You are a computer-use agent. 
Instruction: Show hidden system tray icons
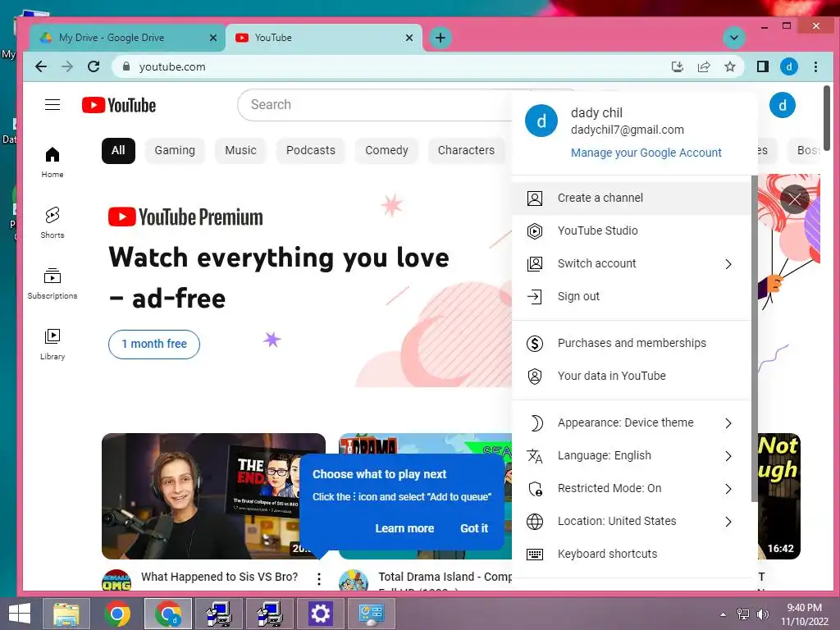[x=724, y=614]
